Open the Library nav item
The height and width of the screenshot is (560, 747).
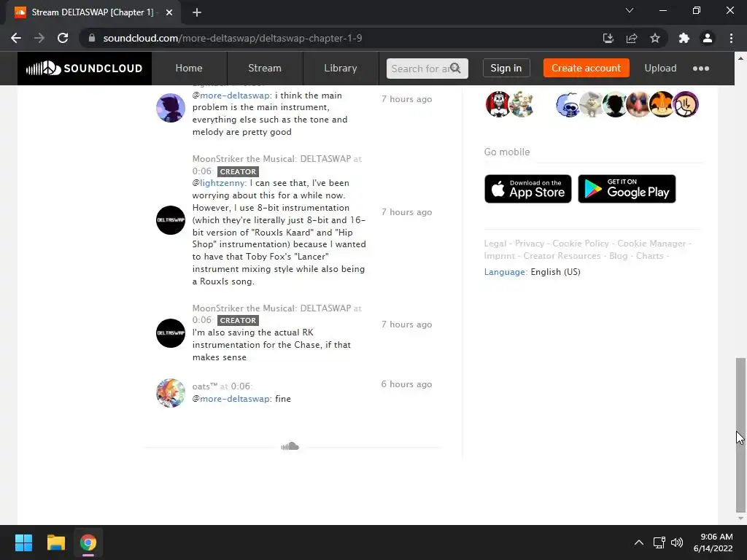pyautogui.click(x=340, y=68)
